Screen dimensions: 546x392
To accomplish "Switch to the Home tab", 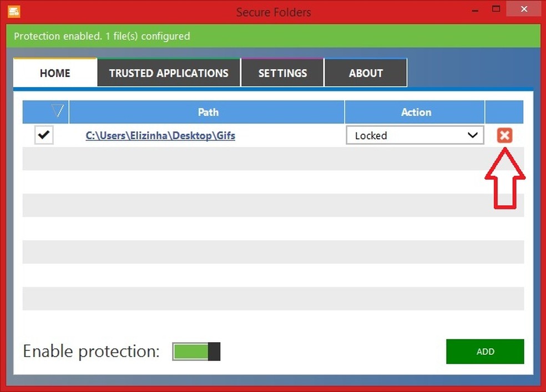I will (x=55, y=73).
